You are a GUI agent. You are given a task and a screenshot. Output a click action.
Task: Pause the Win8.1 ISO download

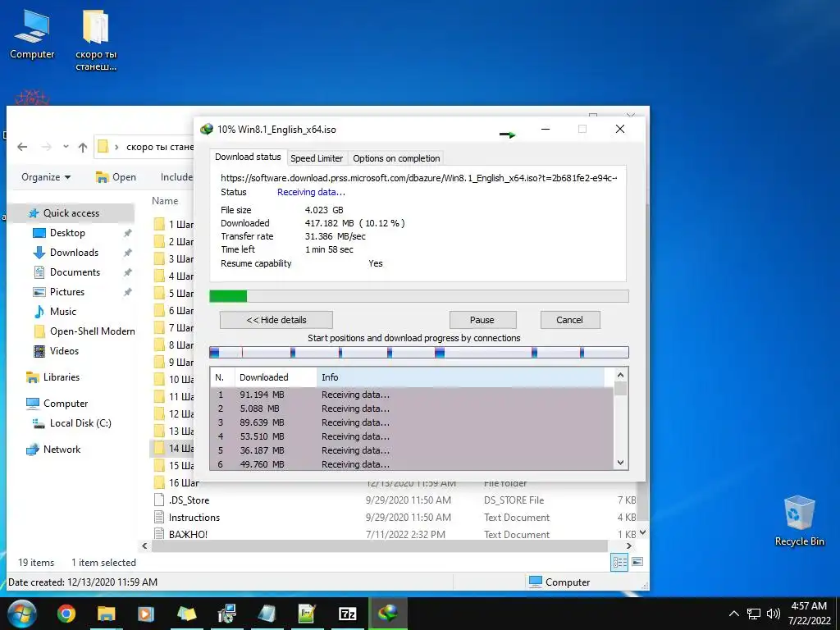point(482,320)
